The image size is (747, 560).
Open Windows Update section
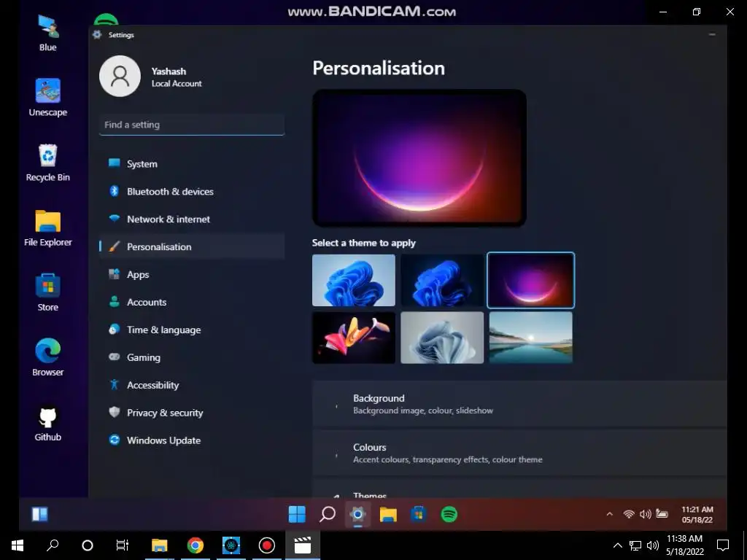(x=192, y=440)
